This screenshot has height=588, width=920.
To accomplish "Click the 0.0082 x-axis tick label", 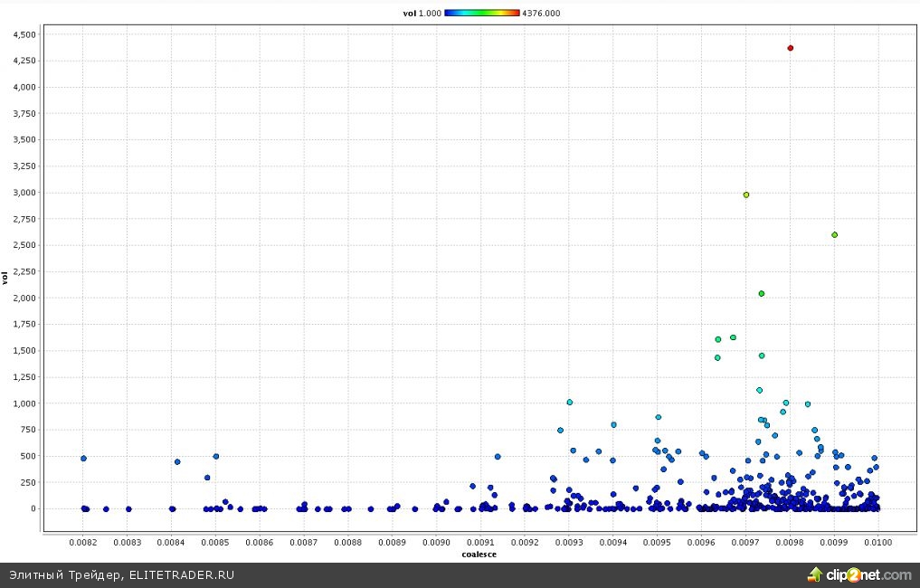I will click(83, 543).
